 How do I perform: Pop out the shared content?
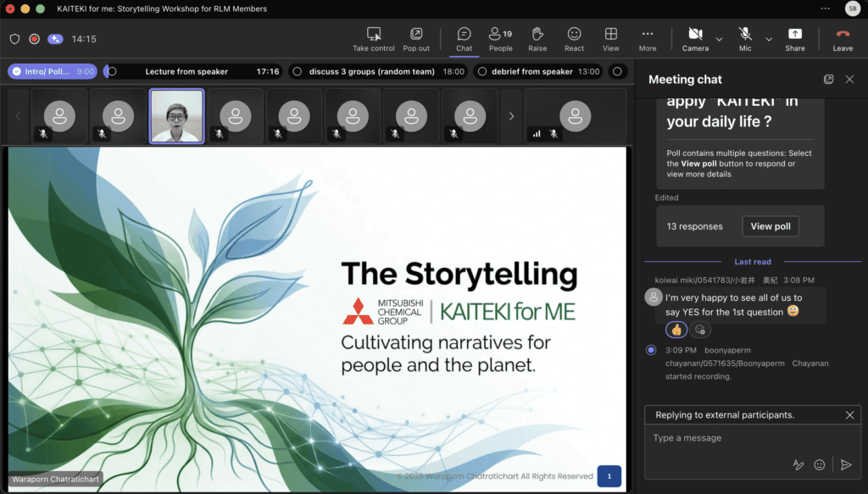416,39
